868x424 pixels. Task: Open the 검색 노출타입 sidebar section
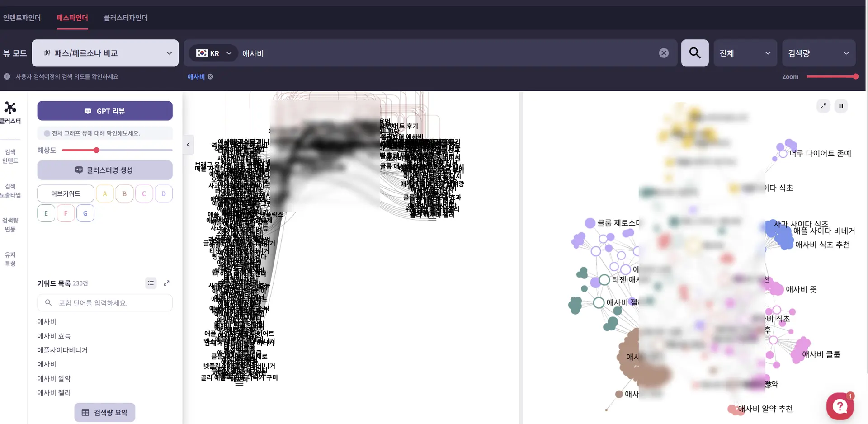click(x=10, y=190)
